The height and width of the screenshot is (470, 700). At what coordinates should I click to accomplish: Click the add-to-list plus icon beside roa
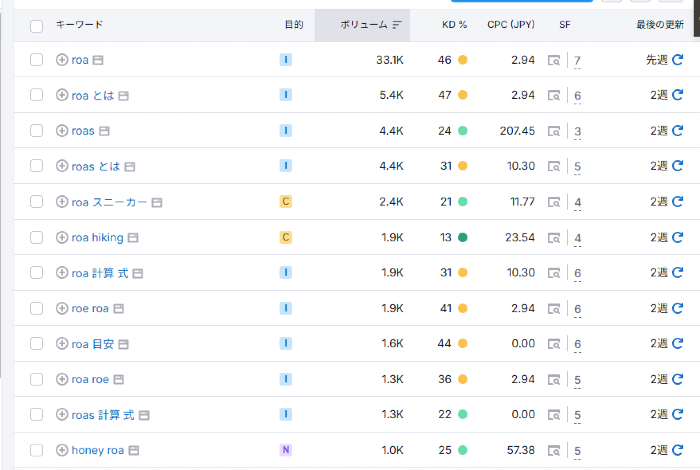[x=62, y=60]
